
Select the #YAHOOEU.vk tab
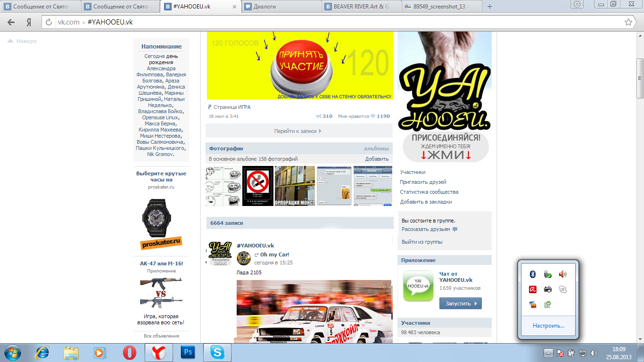202,7
